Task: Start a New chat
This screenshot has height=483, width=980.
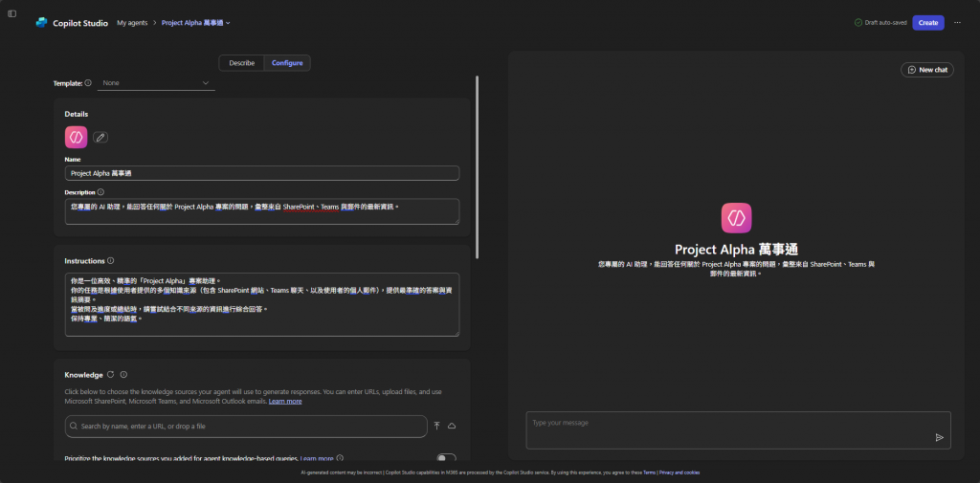Action: coord(926,70)
